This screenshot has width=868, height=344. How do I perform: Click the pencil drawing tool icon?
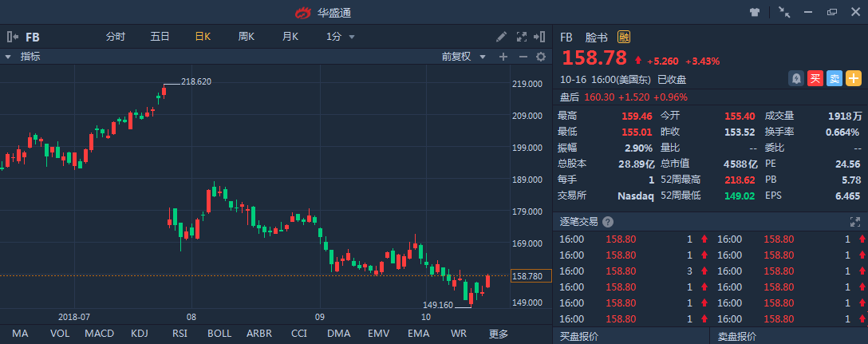coord(501,38)
